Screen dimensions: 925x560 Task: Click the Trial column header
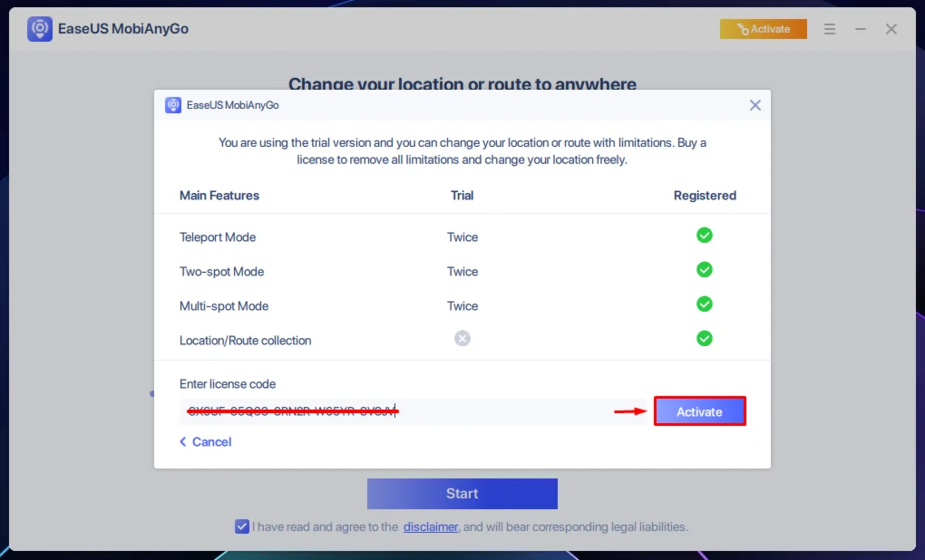[x=462, y=196]
